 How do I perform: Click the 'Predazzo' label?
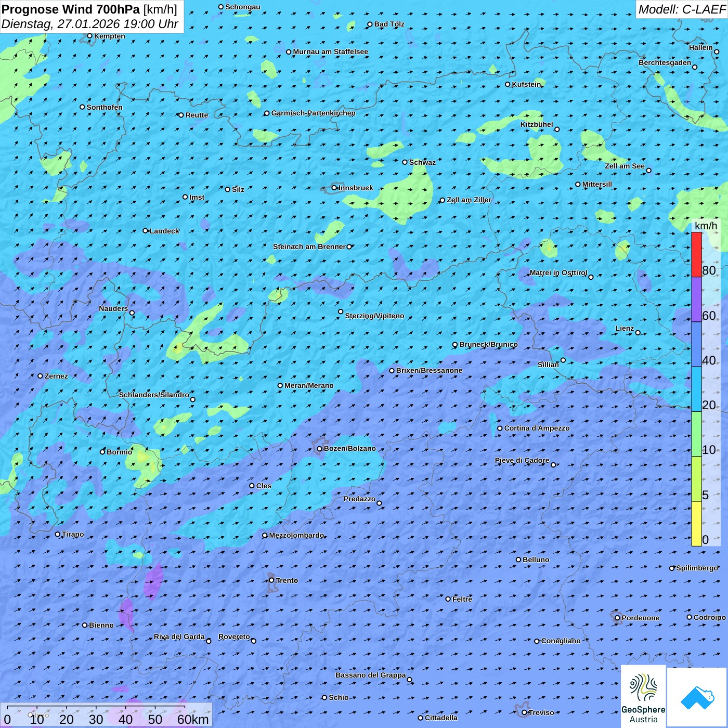(359, 499)
